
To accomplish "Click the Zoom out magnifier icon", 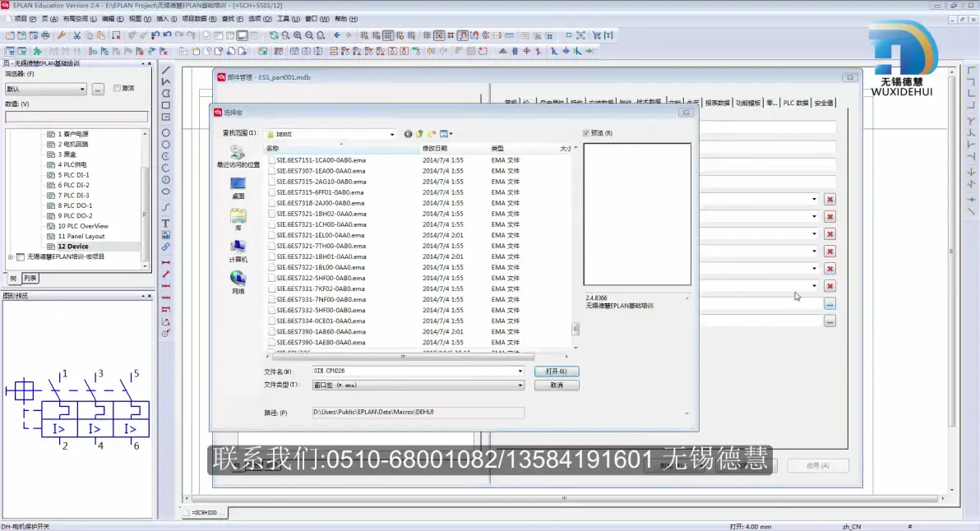I will point(309,35).
